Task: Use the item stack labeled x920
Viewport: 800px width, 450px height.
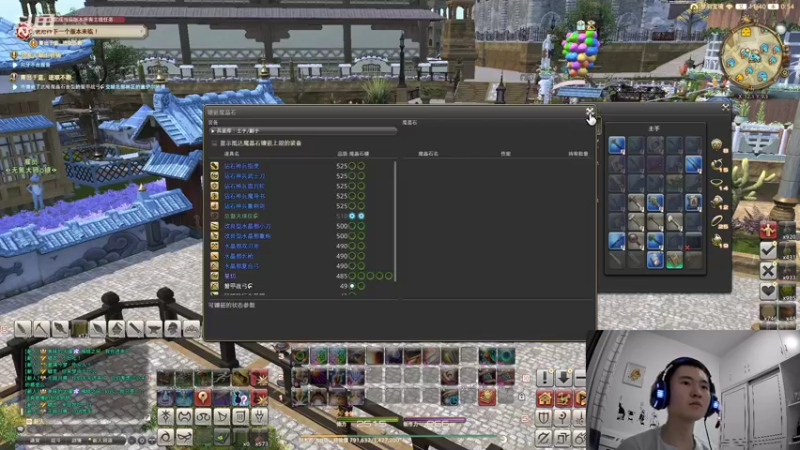Action: click(x=789, y=231)
